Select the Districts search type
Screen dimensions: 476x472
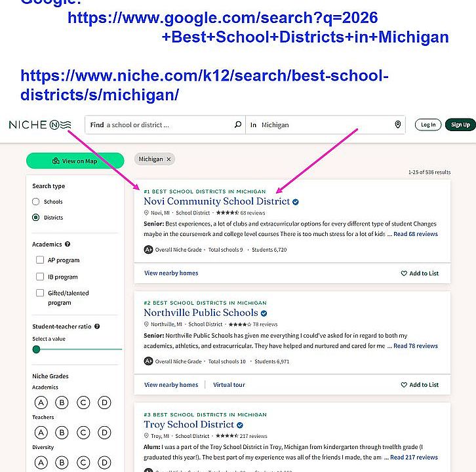[36, 218]
